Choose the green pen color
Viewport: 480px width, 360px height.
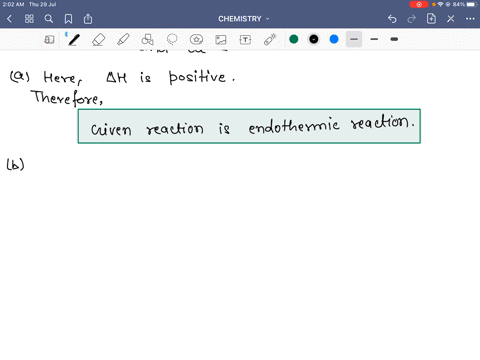(x=294, y=39)
